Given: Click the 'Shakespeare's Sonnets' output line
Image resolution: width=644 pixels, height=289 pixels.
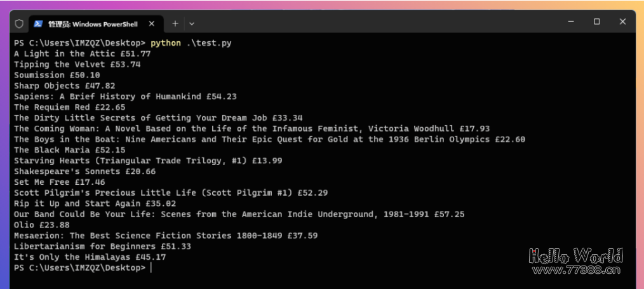Looking at the screenshot, I should pyautogui.click(x=84, y=171).
